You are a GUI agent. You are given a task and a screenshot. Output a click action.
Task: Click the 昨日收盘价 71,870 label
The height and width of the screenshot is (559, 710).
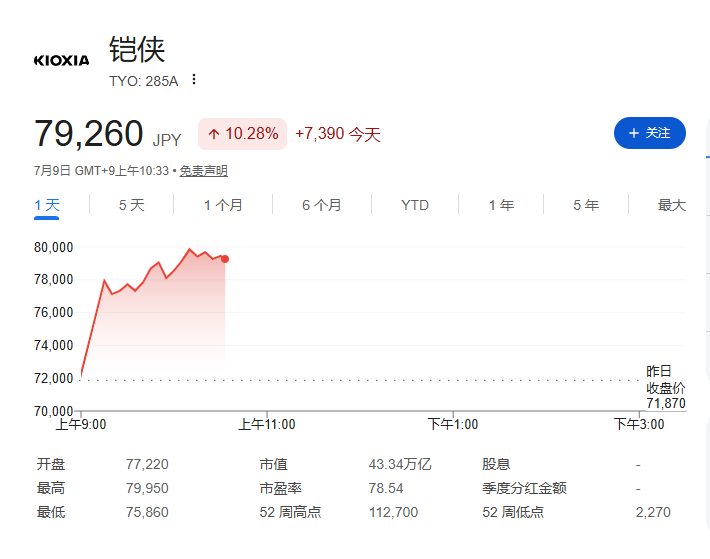pyautogui.click(x=666, y=387)
